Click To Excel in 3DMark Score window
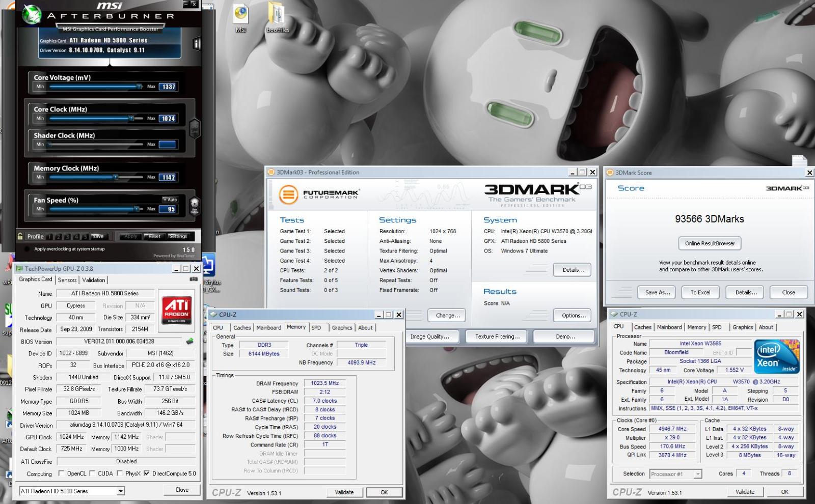This screenshot has width=815, height=504. (x=700, y=292)
